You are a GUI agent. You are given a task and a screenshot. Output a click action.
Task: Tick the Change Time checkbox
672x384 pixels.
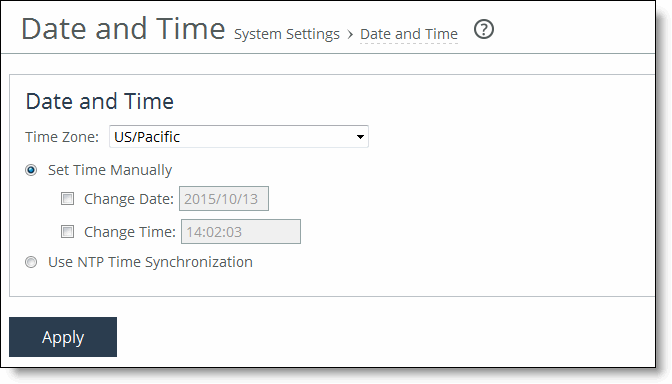click(x=67, y=231)
